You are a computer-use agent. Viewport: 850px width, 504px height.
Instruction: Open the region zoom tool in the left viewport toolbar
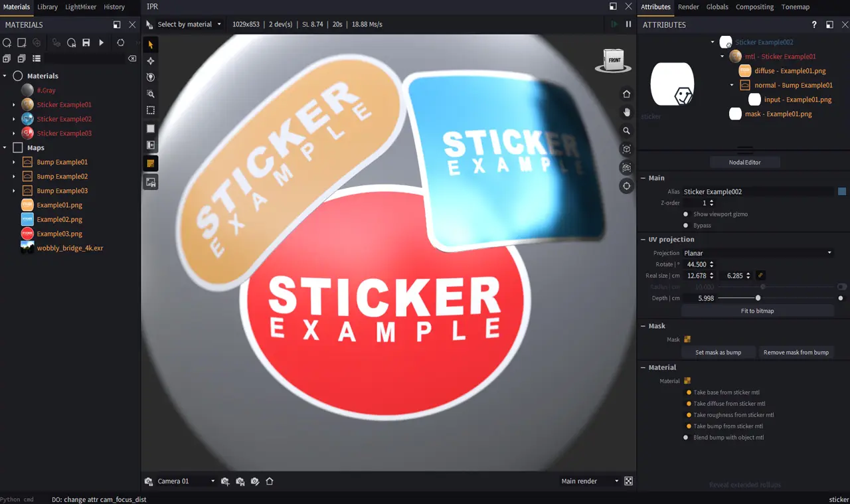click(x=150, y=94)
